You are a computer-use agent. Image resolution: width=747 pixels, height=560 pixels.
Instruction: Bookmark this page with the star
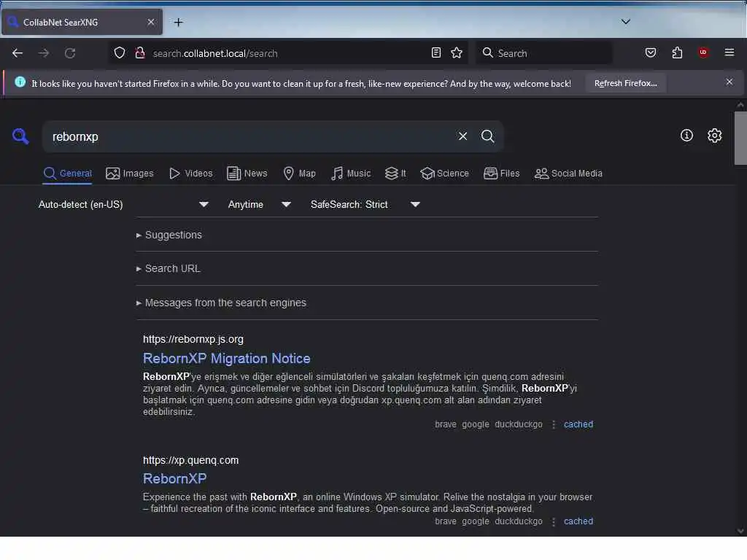click(x=457, y=52)
